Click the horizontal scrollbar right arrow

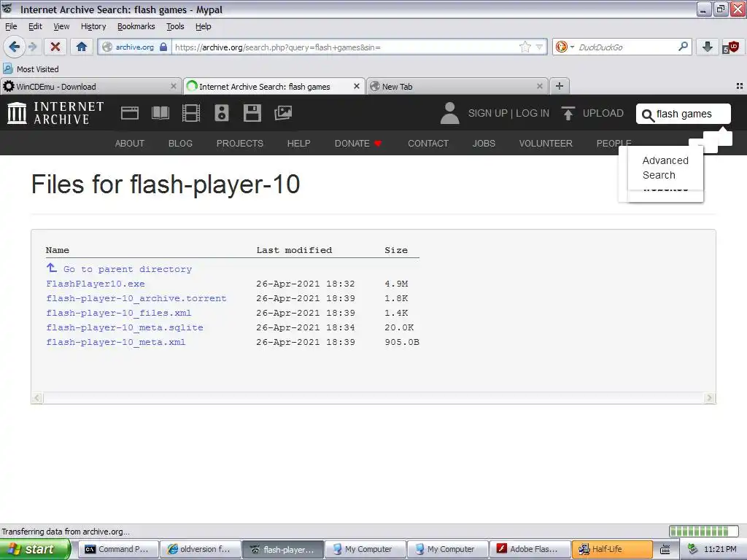point(709,397)
